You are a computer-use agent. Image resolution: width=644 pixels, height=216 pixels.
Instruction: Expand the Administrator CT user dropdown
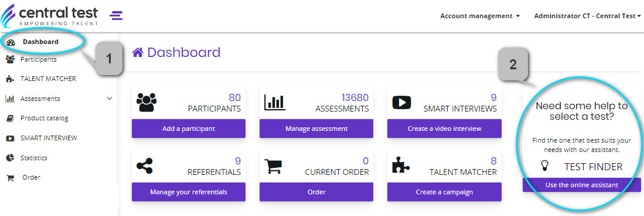(587, 16)
